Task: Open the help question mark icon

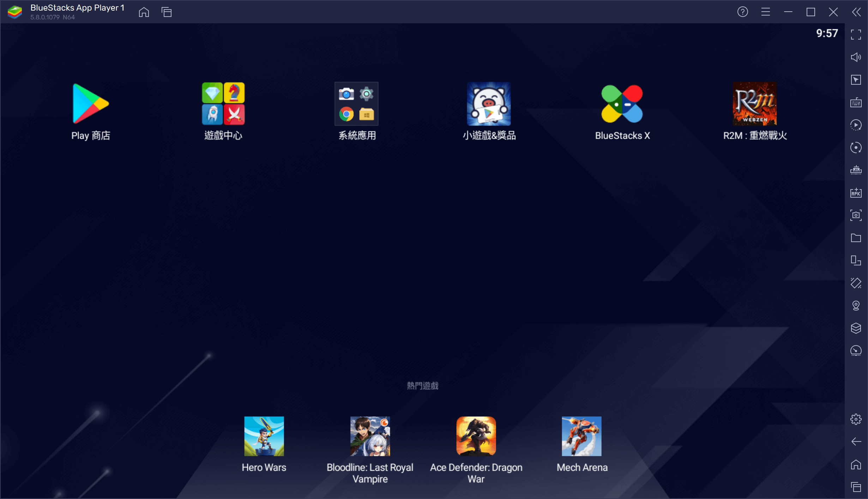Action: pos(743,12)
